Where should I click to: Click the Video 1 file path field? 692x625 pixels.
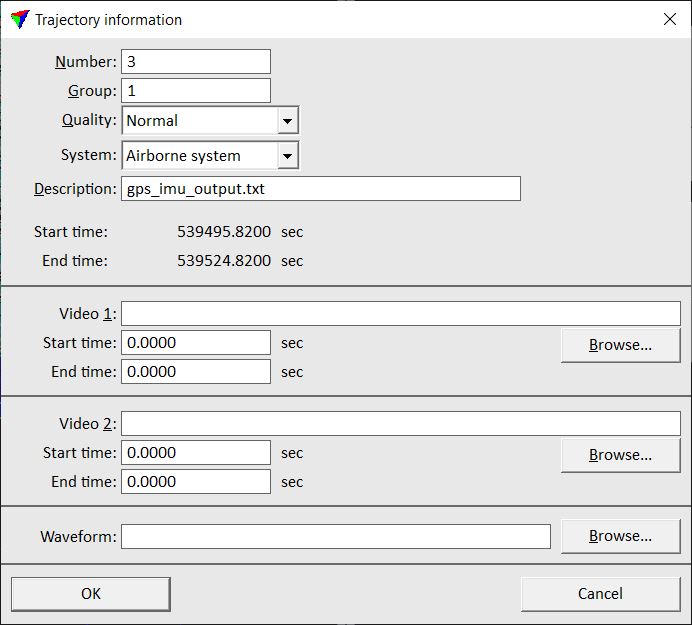[400, 314]
